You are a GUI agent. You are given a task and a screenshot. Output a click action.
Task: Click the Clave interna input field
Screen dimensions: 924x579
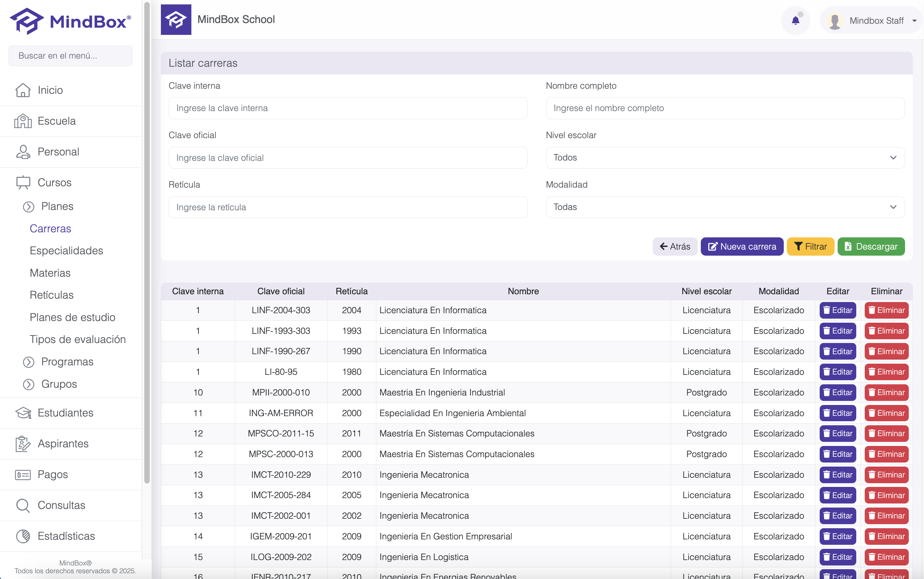(x=348, y=108)
